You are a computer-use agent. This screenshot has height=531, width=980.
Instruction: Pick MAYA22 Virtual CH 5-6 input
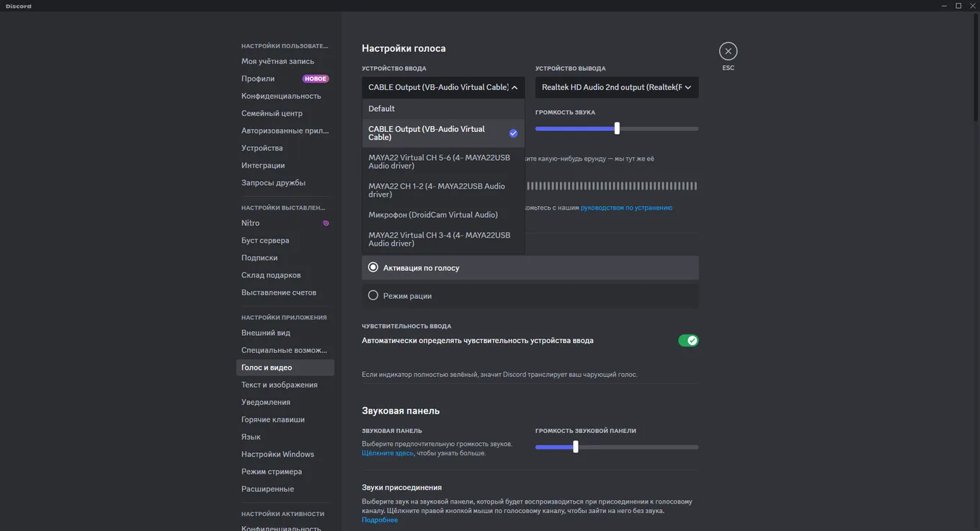click(443, 161)
